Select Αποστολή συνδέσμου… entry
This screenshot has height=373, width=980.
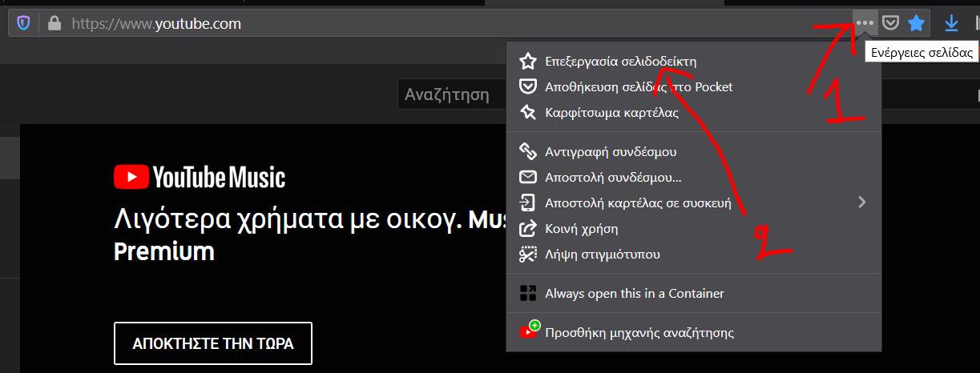pos(695,177)
